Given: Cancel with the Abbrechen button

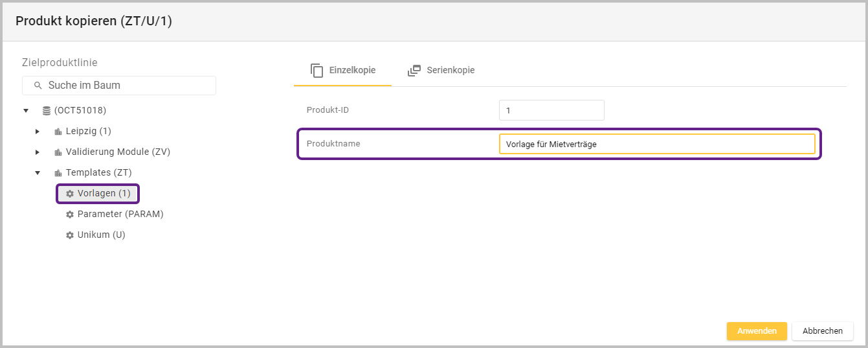Looking at the screenshot, I should (822, 331).
